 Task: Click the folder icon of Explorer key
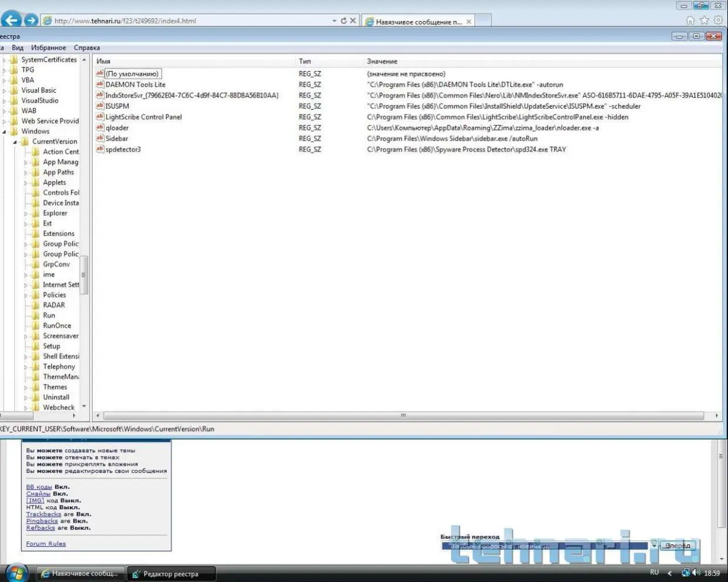coord(36,213)
